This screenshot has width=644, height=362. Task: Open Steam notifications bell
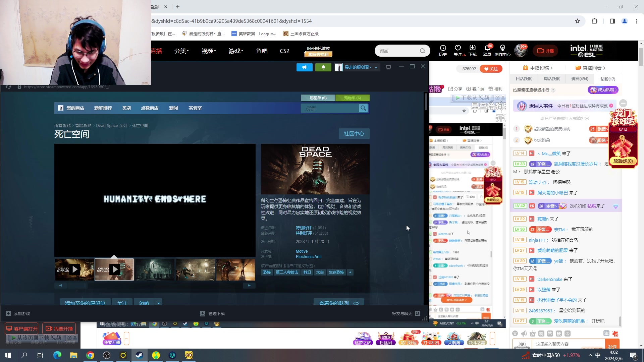[323, 67]
